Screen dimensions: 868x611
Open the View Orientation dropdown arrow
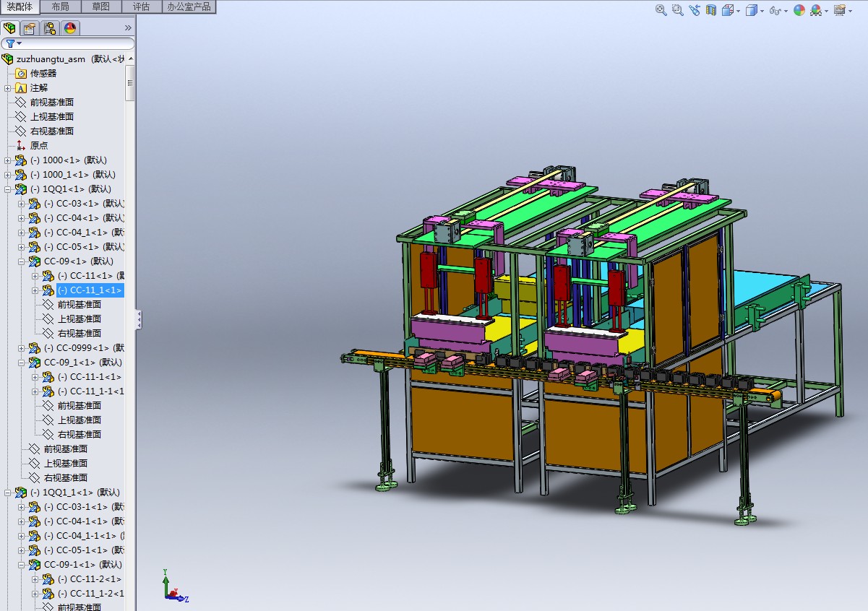tap(738, 11)
